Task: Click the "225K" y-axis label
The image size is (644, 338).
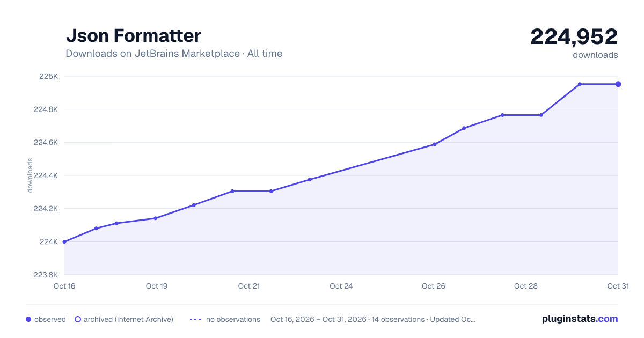Action: coord(48,76)
